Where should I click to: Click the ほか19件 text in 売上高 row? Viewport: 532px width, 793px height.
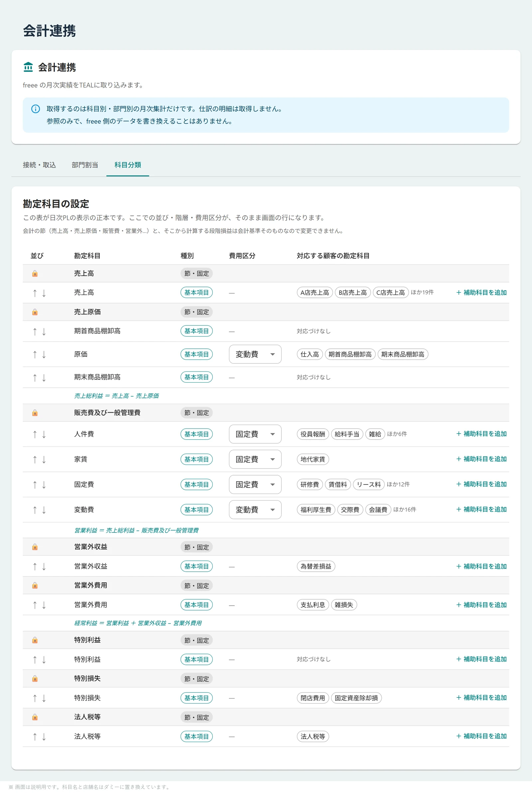point(422,292)
